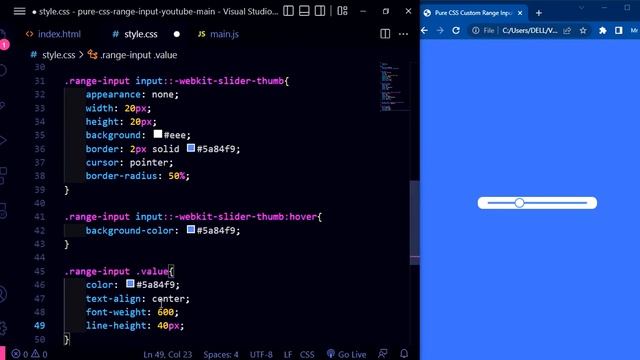Screen dimensions: 640x360
Task: Open color #5a84f9 swatch on line 46
Action: [130, 284]
